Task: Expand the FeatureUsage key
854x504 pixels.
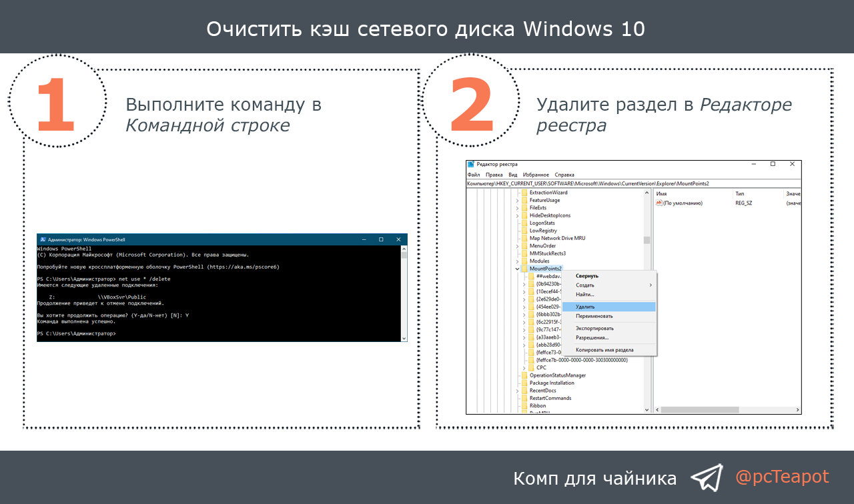Action: click(517, 200)
